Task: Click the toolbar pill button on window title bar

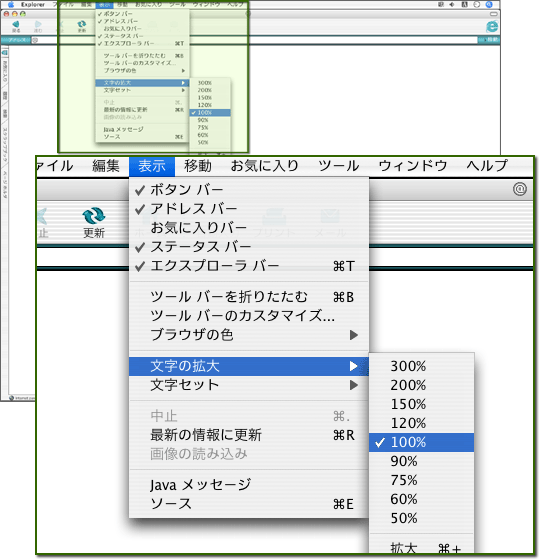Action: pyautogui.click(x=494, y=14)
